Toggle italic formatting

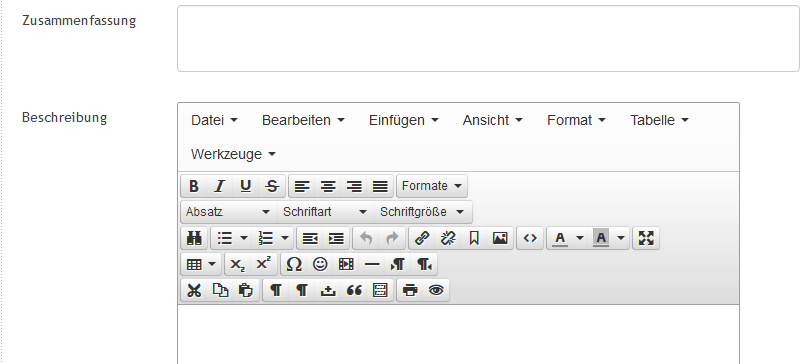coord(220,186)
